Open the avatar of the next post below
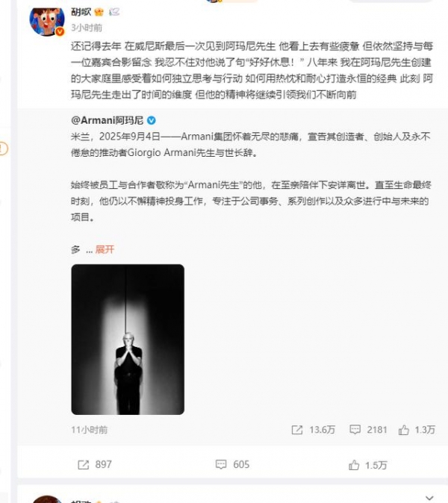Viewport: 448px width, 503px height. tap(46, 499)
